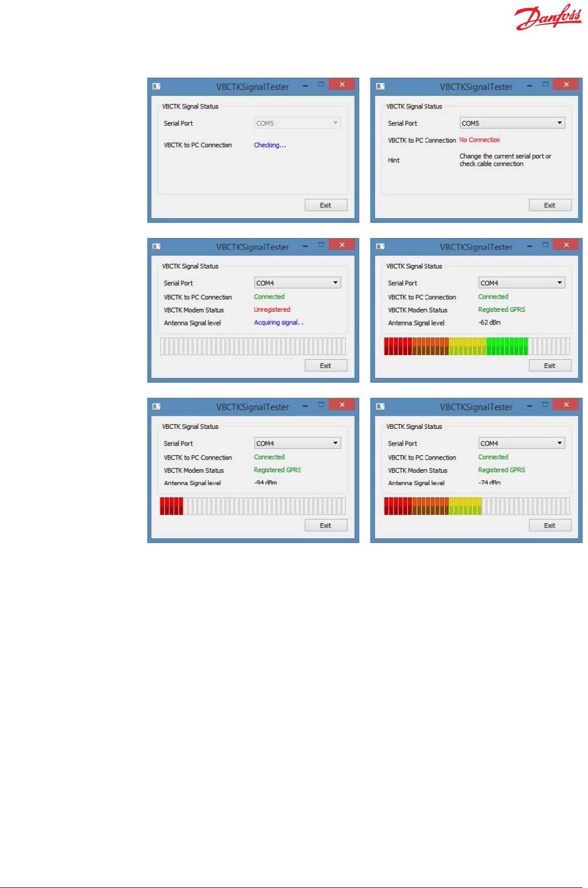
Task: Open the COM4 Serial Port dropdown in the -74 dBm window
Action: click(522, 443)
